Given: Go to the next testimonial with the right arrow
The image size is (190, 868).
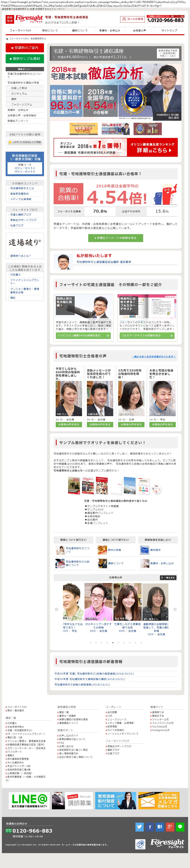Looking at the screenshot, I should (x=175, y=609).
